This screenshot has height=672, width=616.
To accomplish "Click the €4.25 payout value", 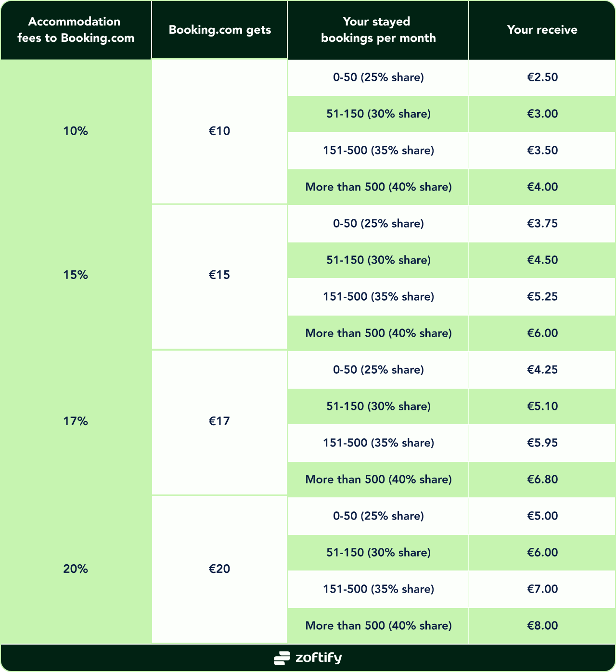I will pos(542,369).
